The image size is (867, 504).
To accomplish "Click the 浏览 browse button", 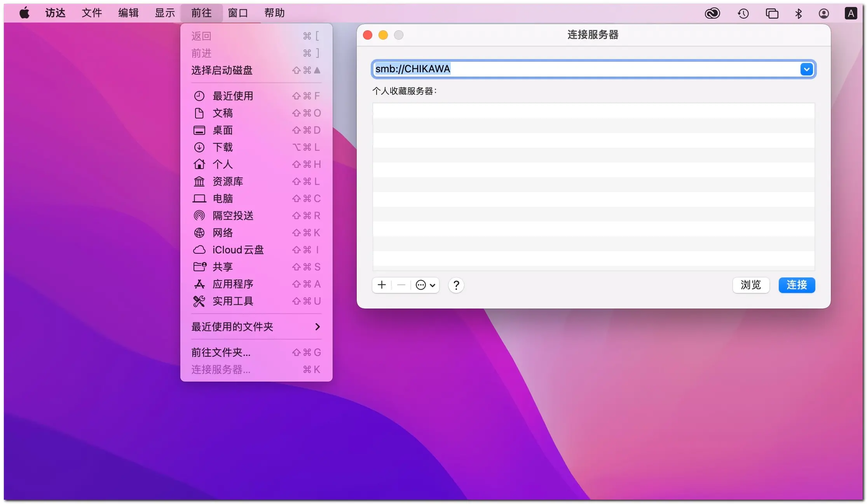I will coord(750,285).
